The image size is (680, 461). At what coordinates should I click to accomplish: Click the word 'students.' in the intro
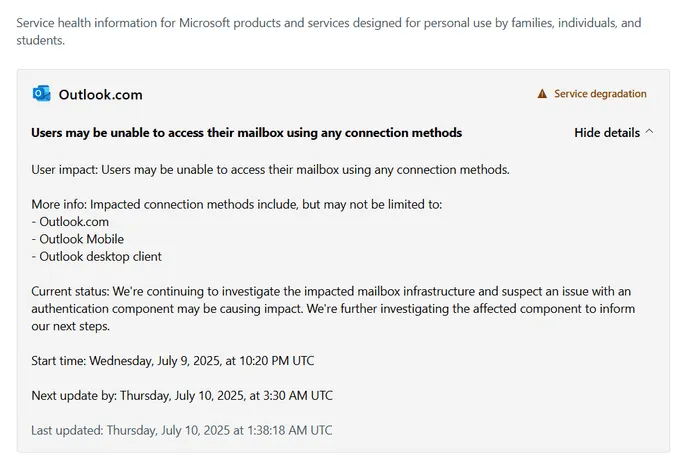point(40,40)
